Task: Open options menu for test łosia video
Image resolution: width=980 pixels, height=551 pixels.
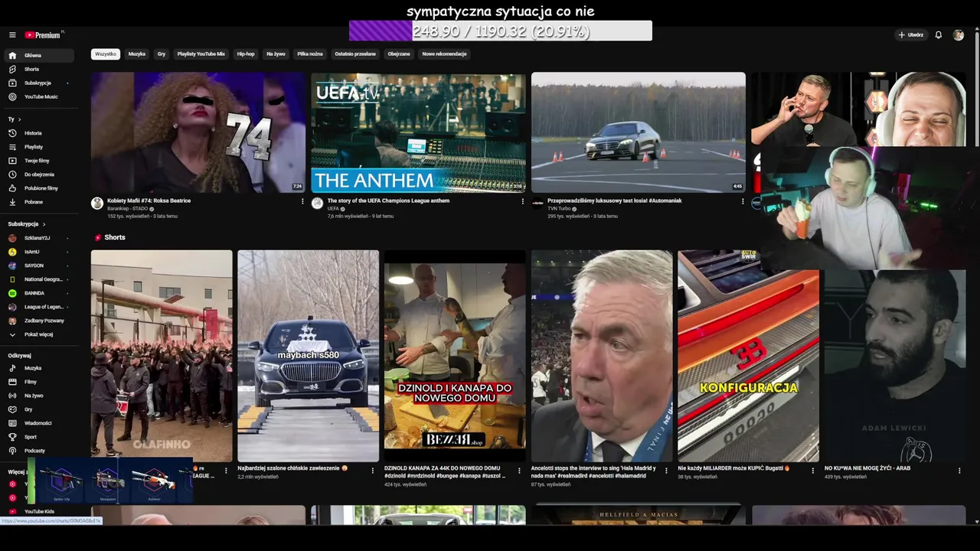Action: point(742,201)
